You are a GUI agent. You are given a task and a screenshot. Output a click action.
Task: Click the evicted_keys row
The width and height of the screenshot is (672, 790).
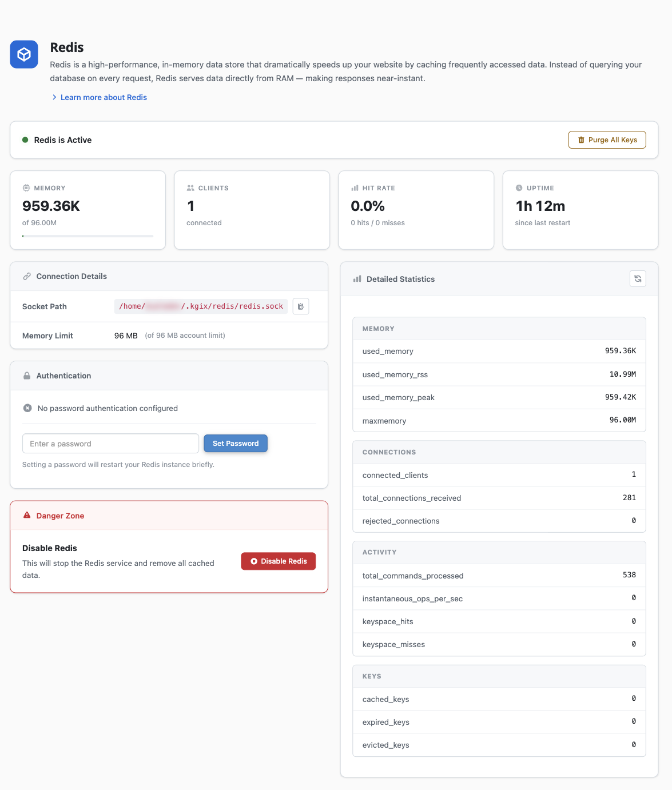(499, 745)
